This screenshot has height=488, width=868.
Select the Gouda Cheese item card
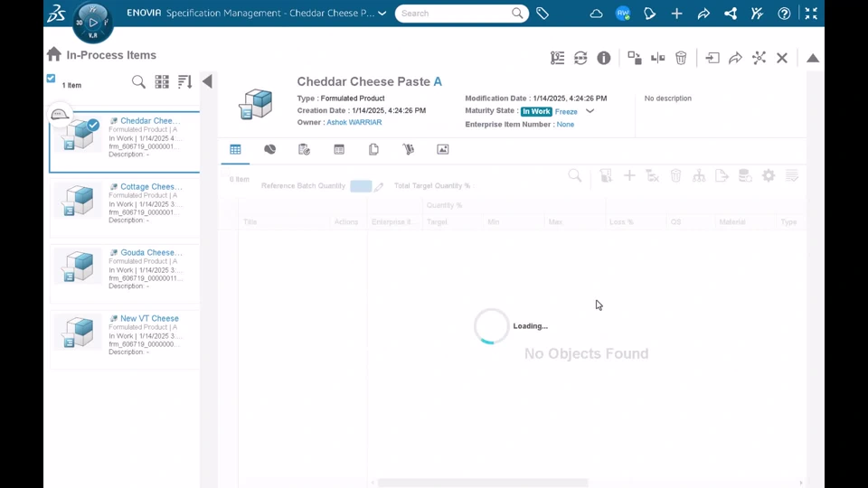point(125,274)
